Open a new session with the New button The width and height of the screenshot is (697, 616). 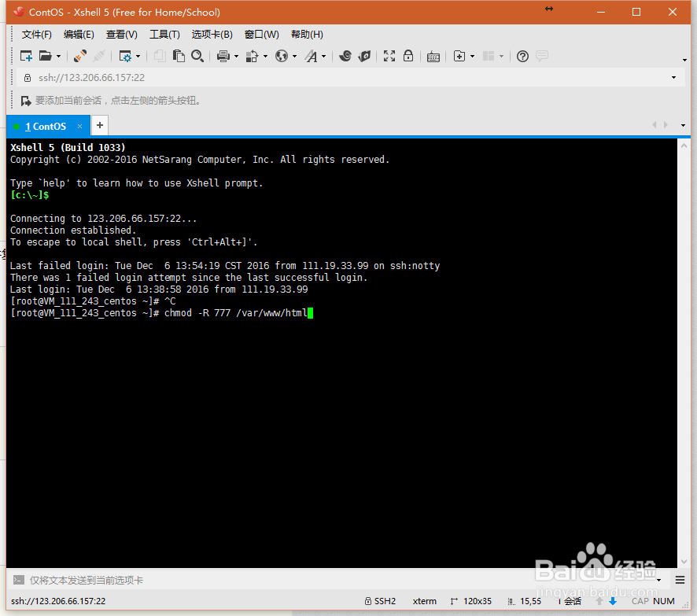[26, 56]
